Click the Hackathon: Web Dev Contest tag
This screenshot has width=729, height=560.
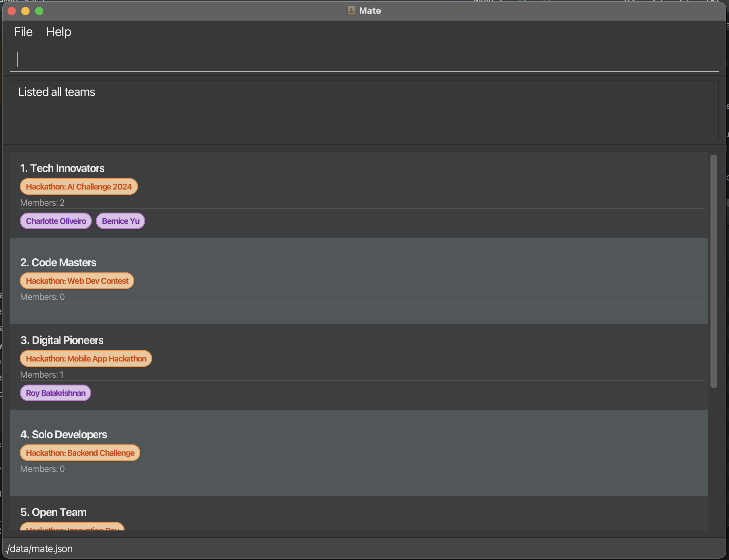[x=77, y=281]
